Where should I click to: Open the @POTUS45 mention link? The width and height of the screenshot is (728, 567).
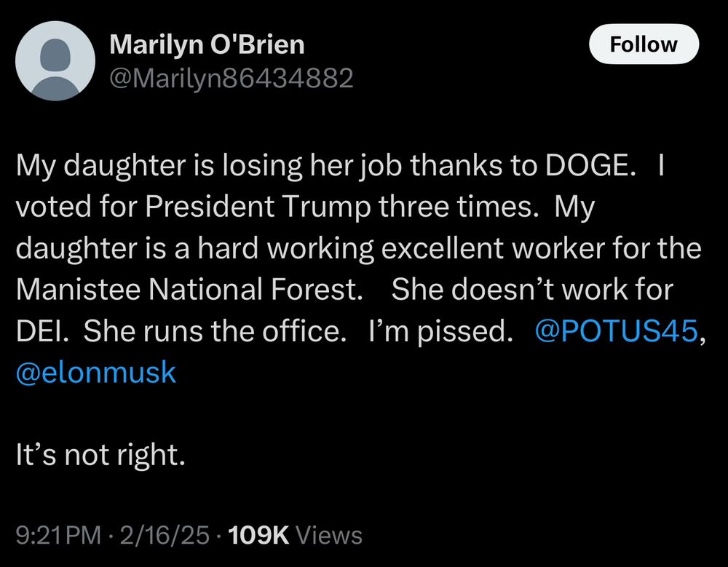pyautogui.click(x=616, y=331)
